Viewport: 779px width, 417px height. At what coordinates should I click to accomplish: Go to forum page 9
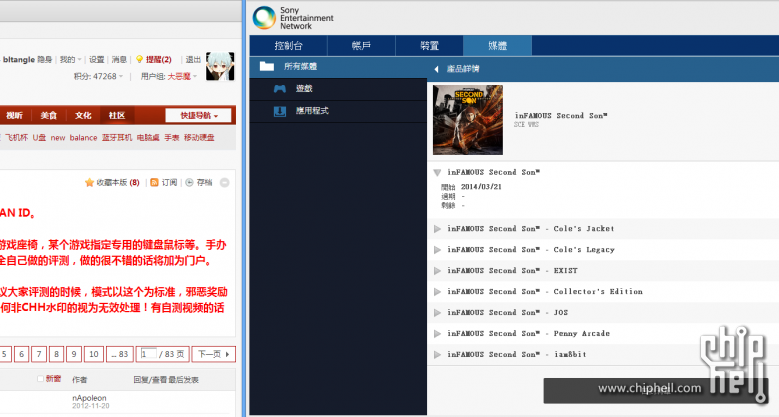[74, 354]
